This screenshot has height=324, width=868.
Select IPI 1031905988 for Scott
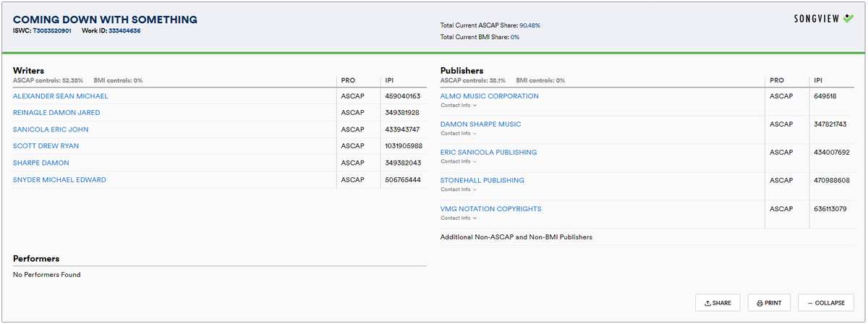point(404,146)
